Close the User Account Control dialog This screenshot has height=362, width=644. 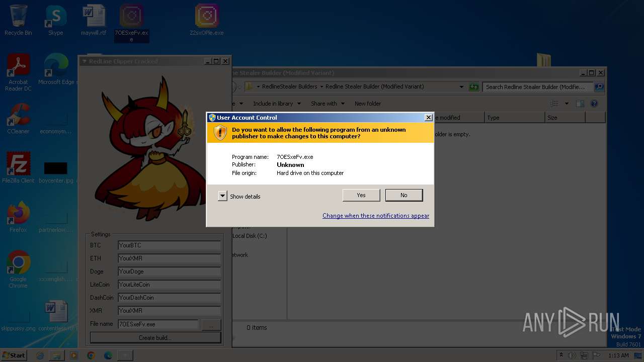[428, 118]
